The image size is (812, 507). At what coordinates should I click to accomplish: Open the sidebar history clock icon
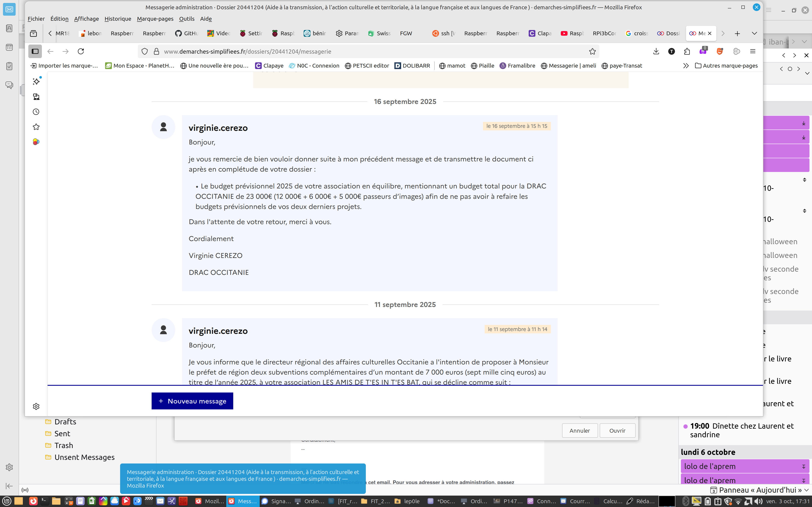(36, 112)
